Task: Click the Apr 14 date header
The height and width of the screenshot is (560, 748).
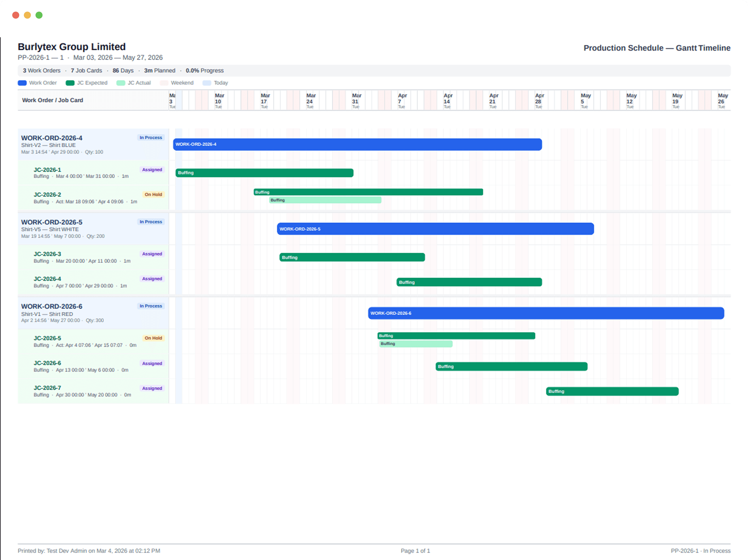Action: pos(447,100)
